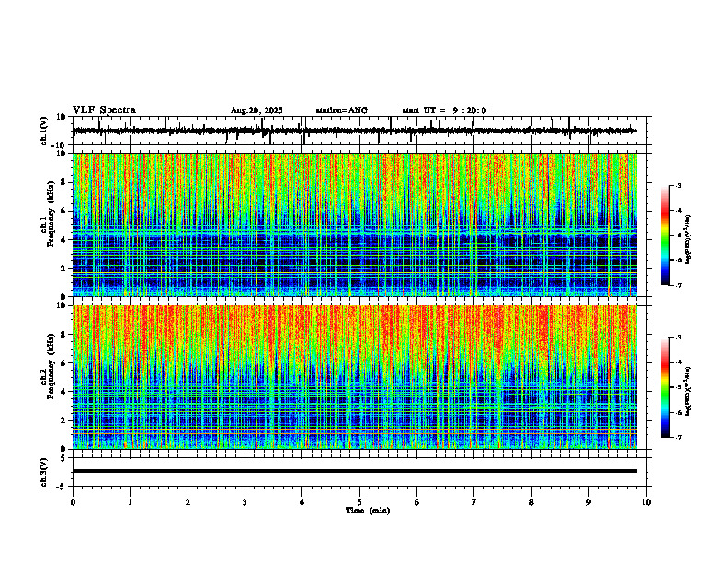This screenshot has height=563, width=728.
Task: Click time-axis tick label 5
Action: pyautogui.click(x=359, y=502)
